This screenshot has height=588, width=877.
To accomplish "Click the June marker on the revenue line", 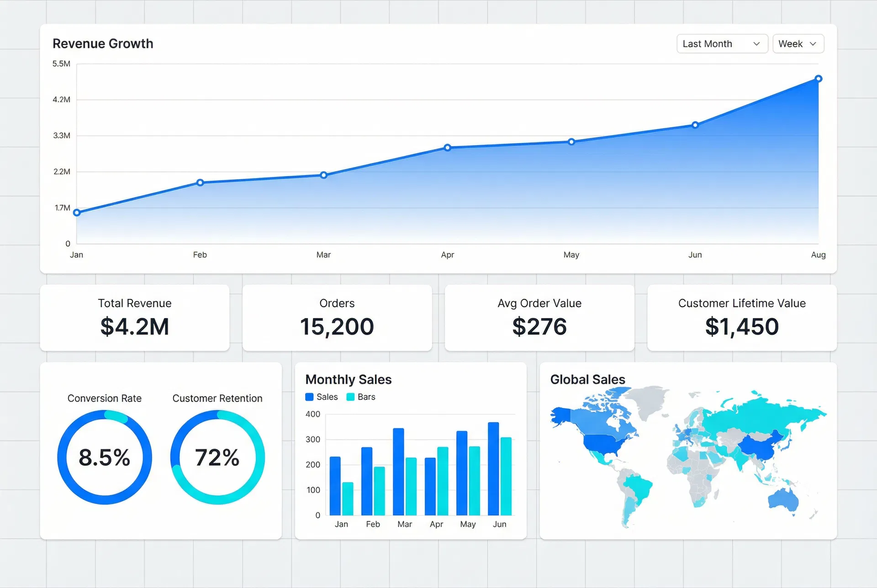I will tap(695, 124).
